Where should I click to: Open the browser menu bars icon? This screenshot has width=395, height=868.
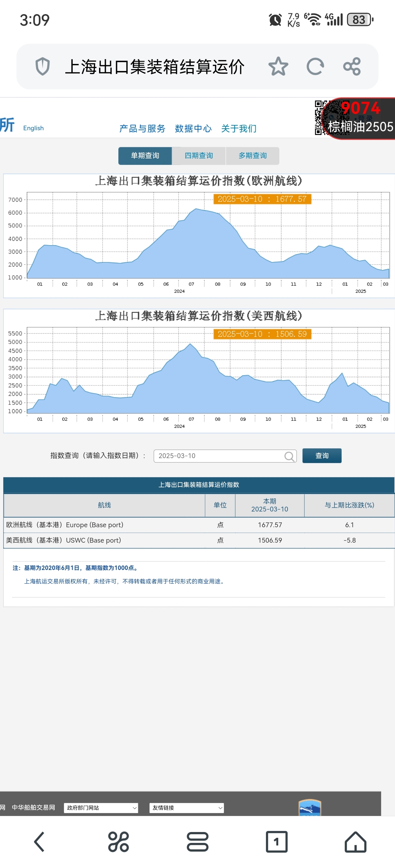197,842
